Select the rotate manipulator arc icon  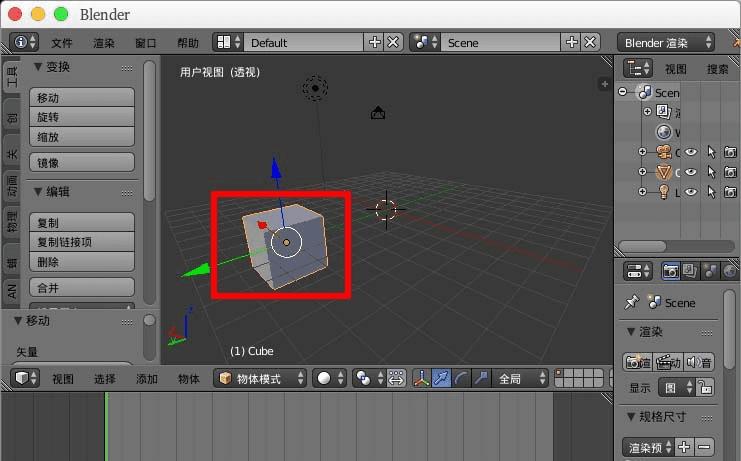pos(461,378)
